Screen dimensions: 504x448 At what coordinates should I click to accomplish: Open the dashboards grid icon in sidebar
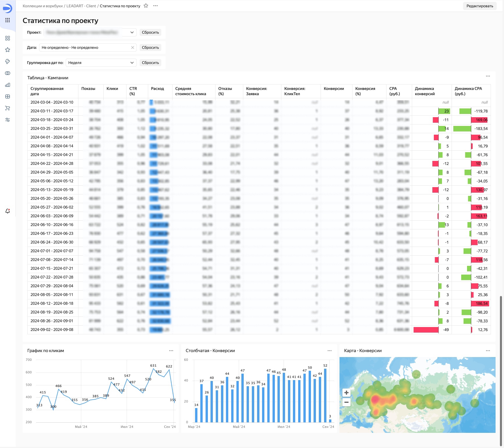[8, 96]
